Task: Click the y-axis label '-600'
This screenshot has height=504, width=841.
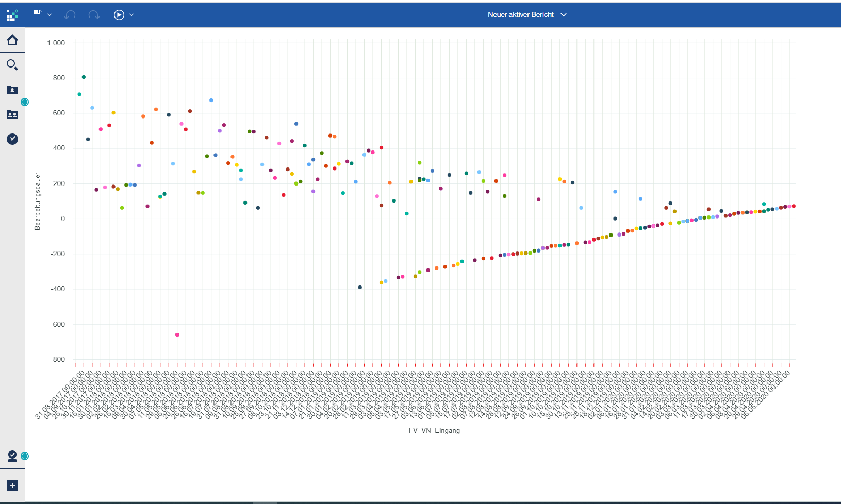Action: click(x=58, y=324)
